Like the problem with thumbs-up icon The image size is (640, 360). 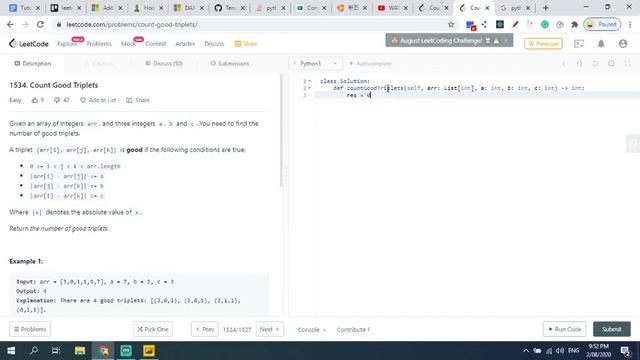coord(35,100)
